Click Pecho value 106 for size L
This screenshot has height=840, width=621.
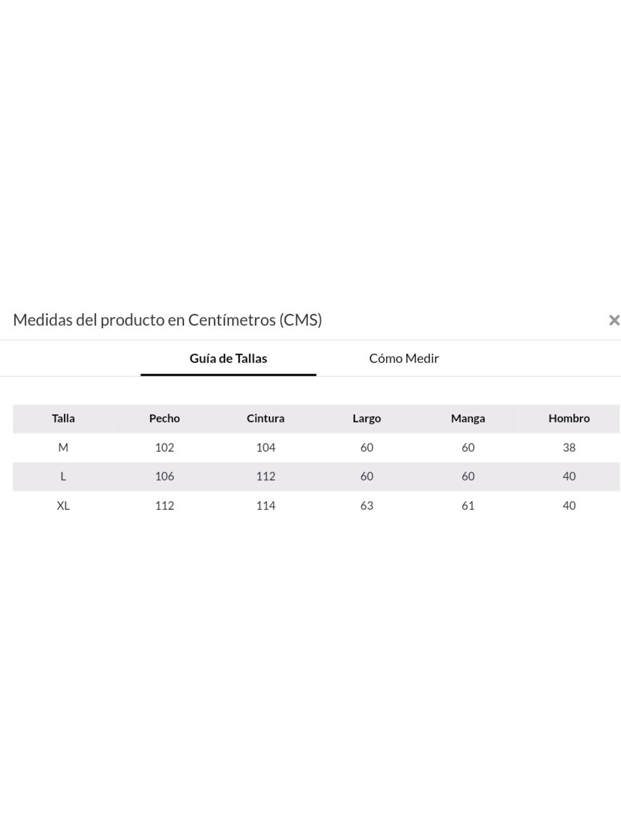click(x=165, y=477)
